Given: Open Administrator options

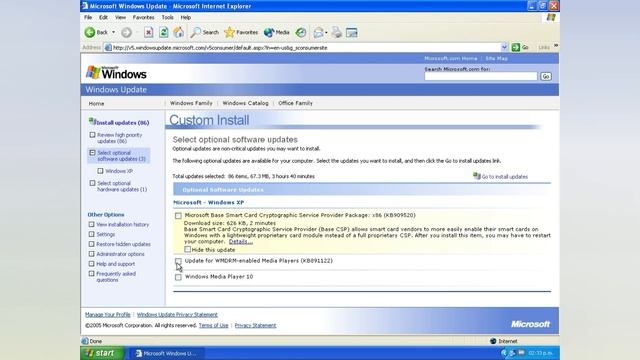Looking at the screenshot, I should (x=120, y=254).
